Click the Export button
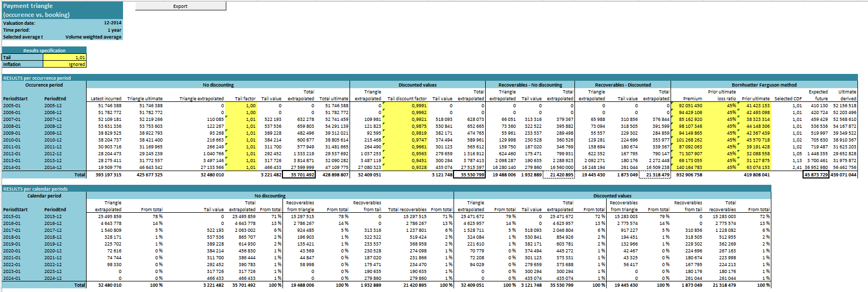This screenshot has width=868, height=292. tap(181, 6)
